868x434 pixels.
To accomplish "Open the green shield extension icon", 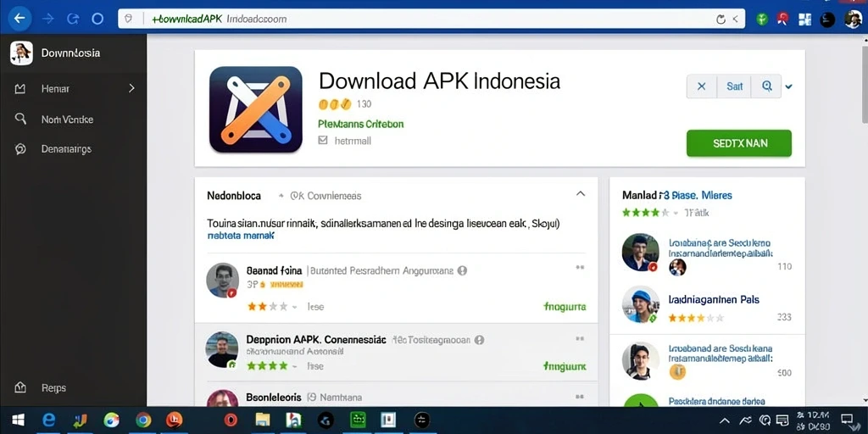I will [762, 19].
